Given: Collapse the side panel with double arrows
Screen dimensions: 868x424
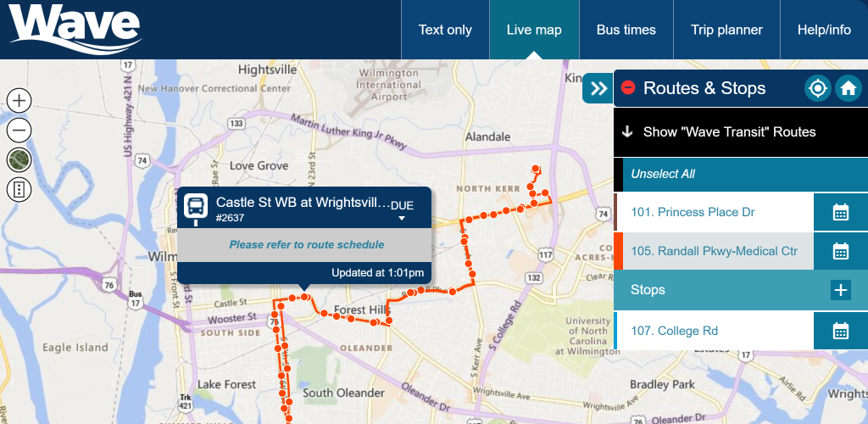Looking at the screenshot, I should click(x=598, y=88).
